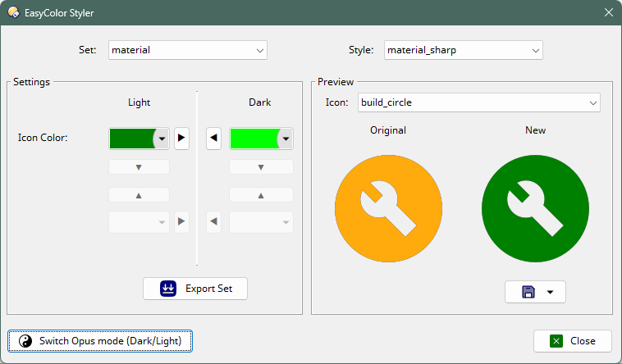622x364 pixels.
Task: Click the up triangle button in Light column
Action: 139,195
